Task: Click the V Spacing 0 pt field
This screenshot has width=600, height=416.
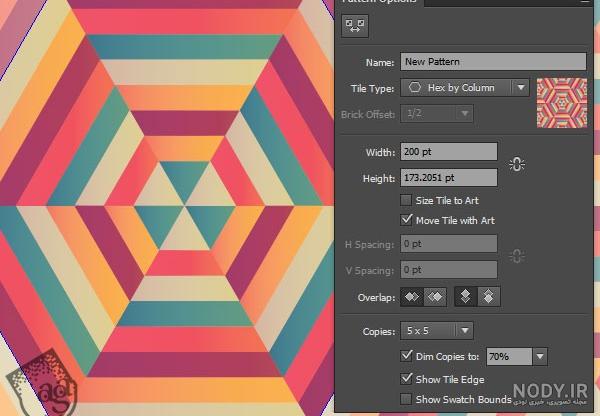Action: (x=449, y=270)
